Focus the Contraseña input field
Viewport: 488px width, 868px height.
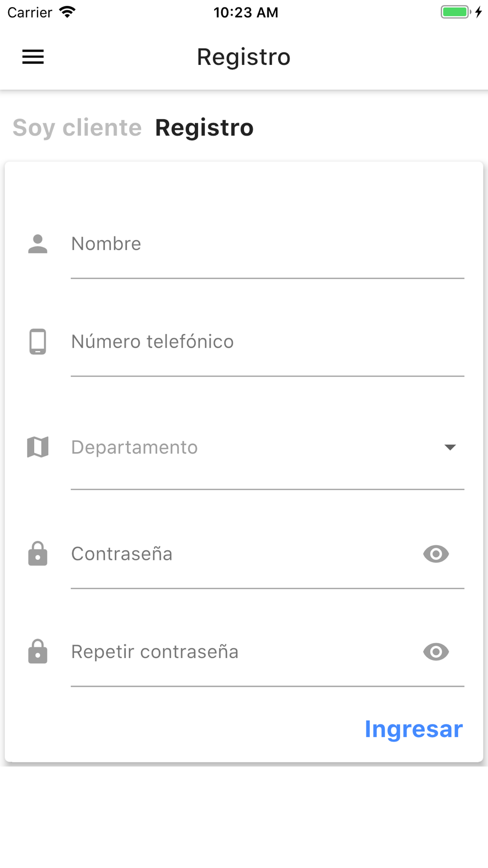point(244,554)
